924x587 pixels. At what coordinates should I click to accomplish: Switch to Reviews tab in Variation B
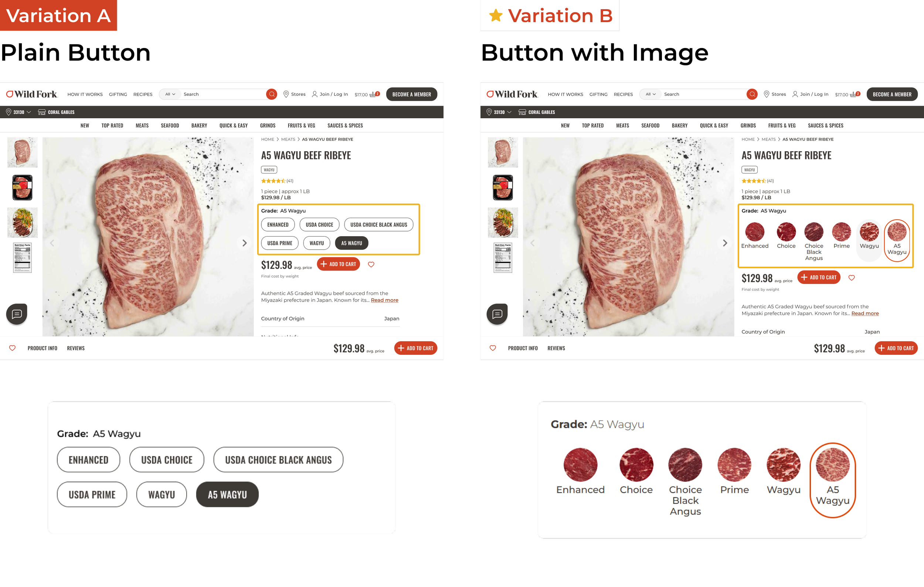pos(556,348)
